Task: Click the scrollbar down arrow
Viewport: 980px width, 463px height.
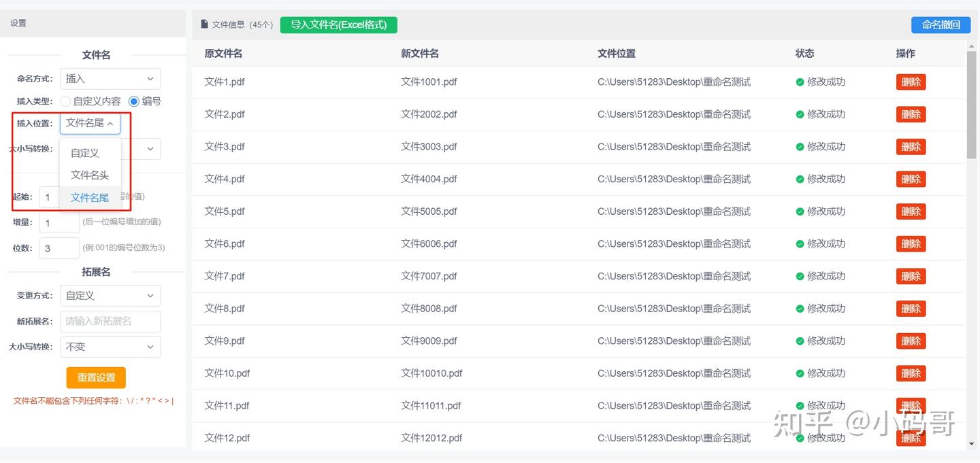Action: pyautogui.click(x=971, y=444)
